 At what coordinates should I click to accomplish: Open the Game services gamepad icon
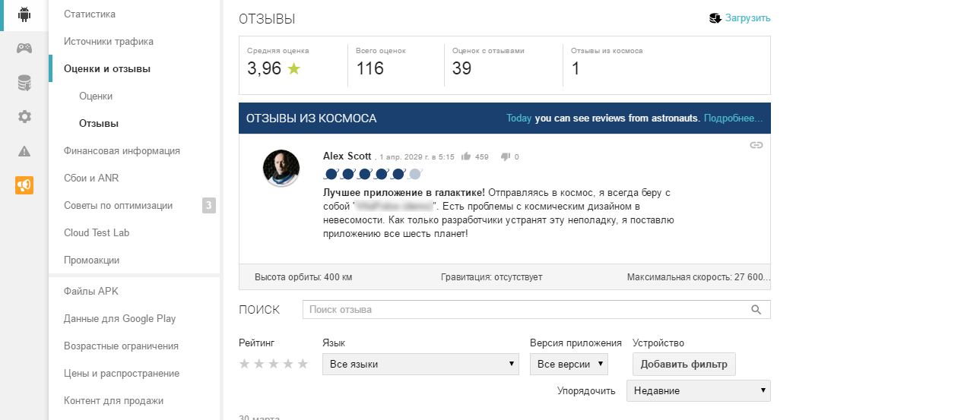(24, 49)
